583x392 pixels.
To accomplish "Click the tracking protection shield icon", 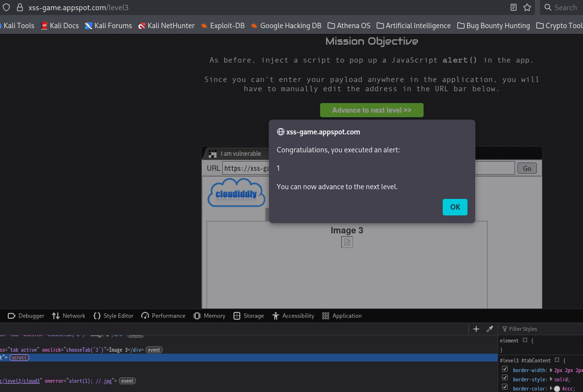I will [x=6, y=7].
